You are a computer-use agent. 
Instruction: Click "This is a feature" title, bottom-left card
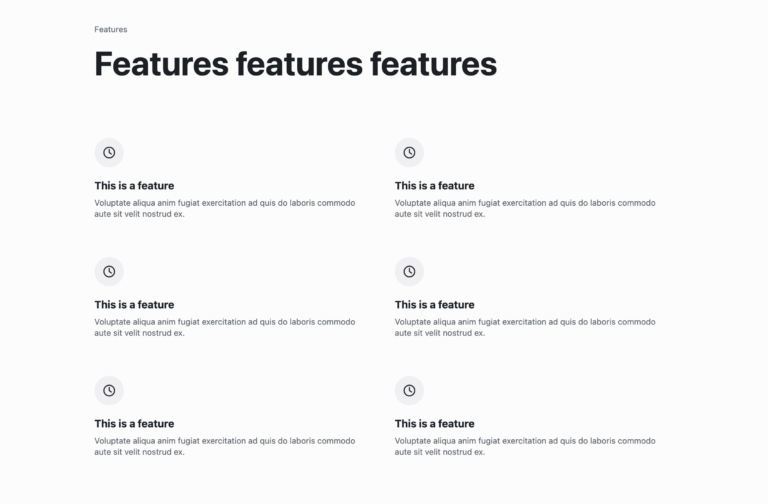pos(134,424)
